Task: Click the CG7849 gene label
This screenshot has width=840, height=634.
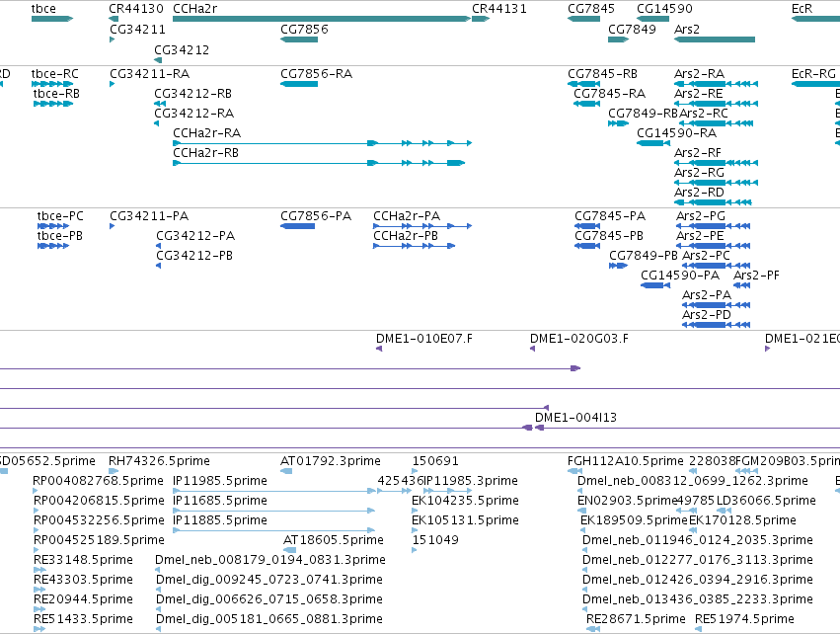Action: click(632, 29)
